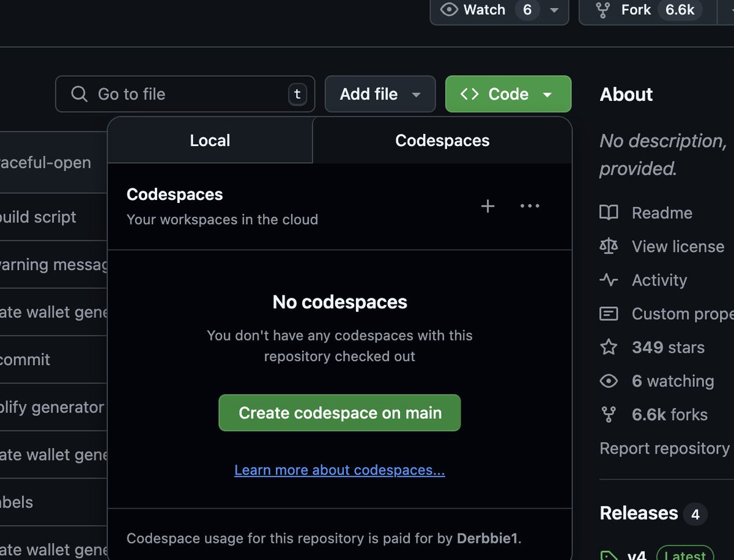Open the 6.6k forks link
The width and height of the screenshot is (734, 560).
[x=670, y=414]
